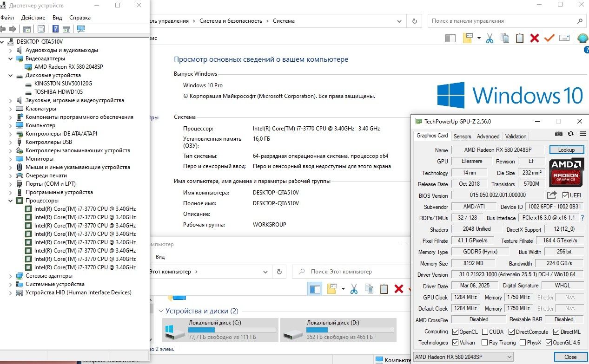This screenshot has width=589, height=364.
Task: Click the Lookup button
Action: (x=567, y=150)
